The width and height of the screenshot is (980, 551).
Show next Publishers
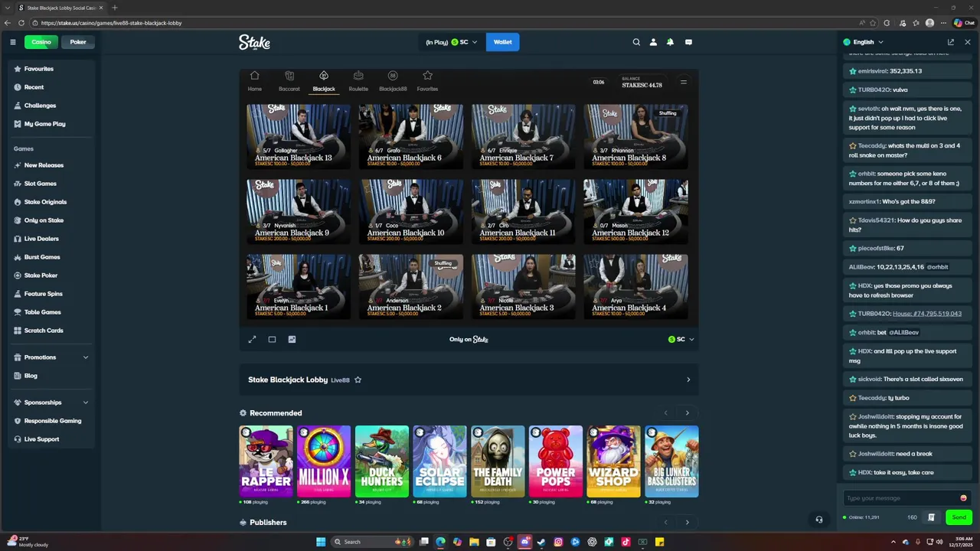pyautogui.click(x=688, y=523)
